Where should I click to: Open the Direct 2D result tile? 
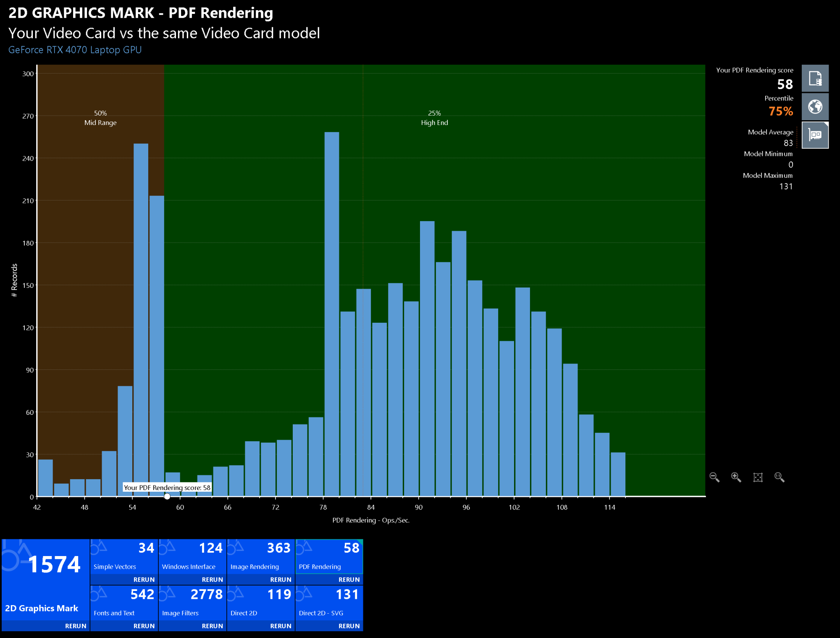coord(261,603)
